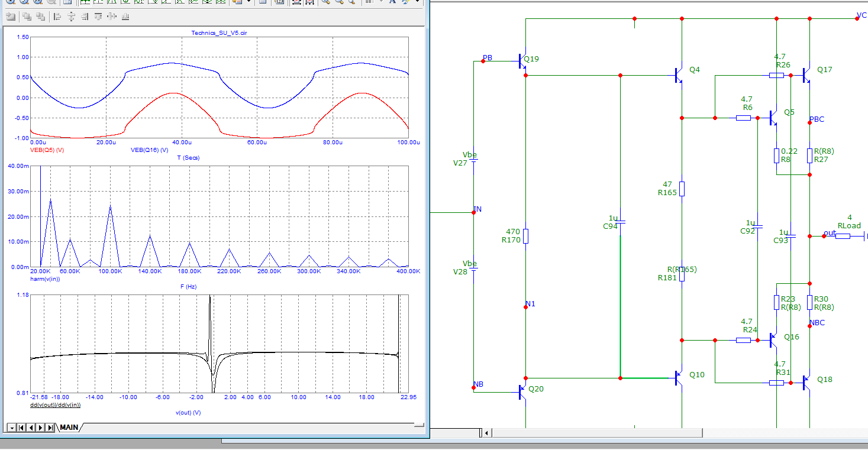
Task: Click the Send to Back toolbar icon
Action: click(40, 17)
